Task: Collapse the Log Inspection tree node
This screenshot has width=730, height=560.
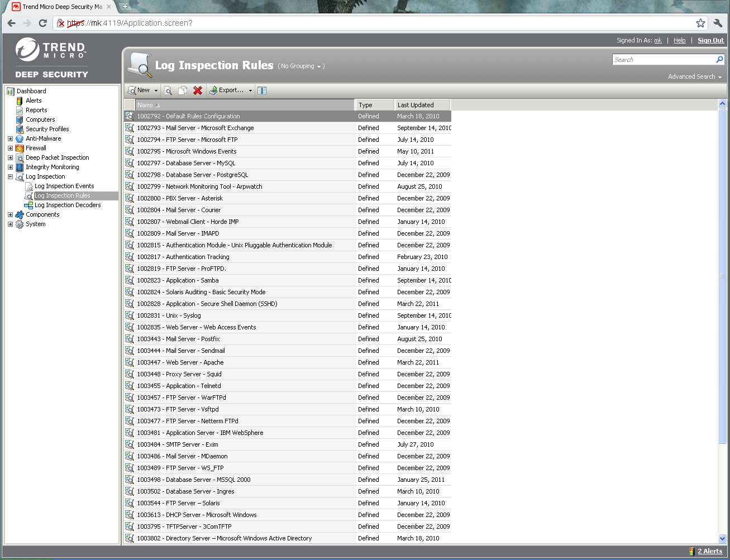Action: (x=10, y=176)
